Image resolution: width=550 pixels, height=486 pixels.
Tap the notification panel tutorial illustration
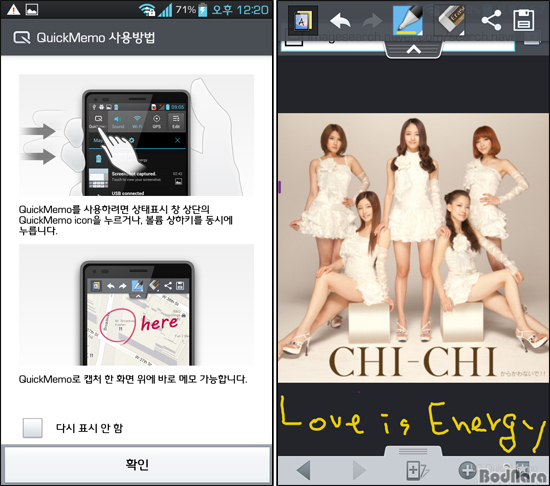136,135
